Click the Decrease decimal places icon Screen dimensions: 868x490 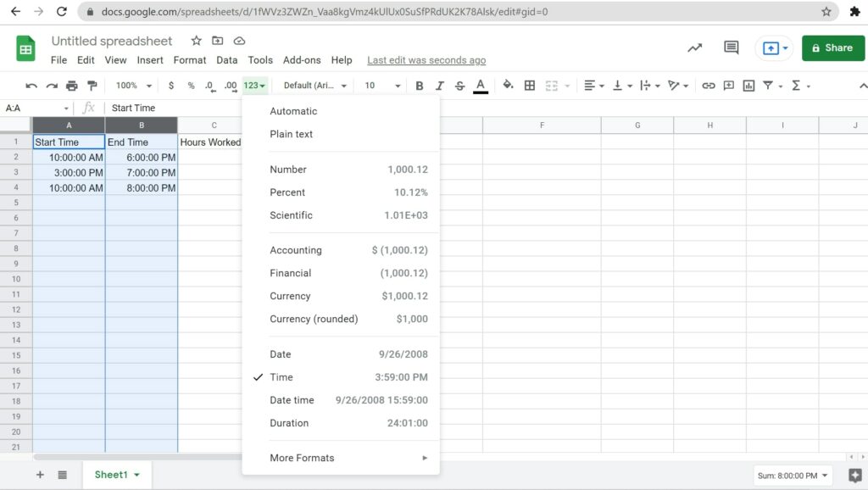[211, 86]
